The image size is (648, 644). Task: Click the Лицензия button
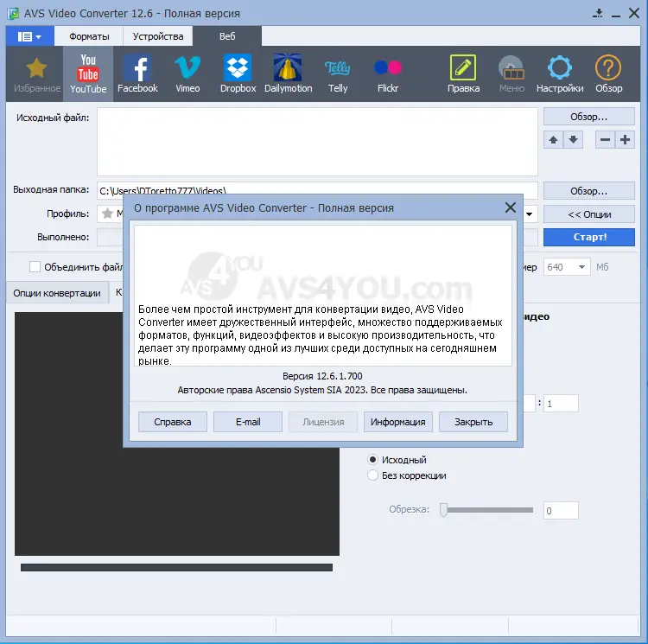tap(323, 422)
